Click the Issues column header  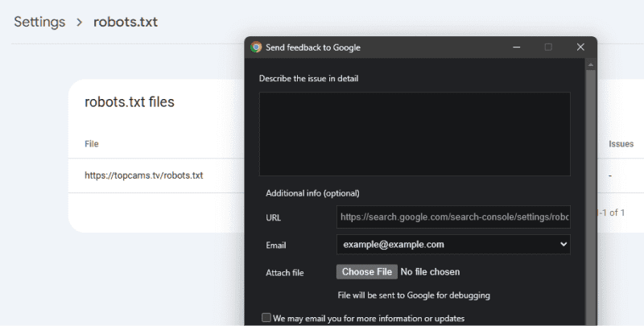click(x=621, y=144)
